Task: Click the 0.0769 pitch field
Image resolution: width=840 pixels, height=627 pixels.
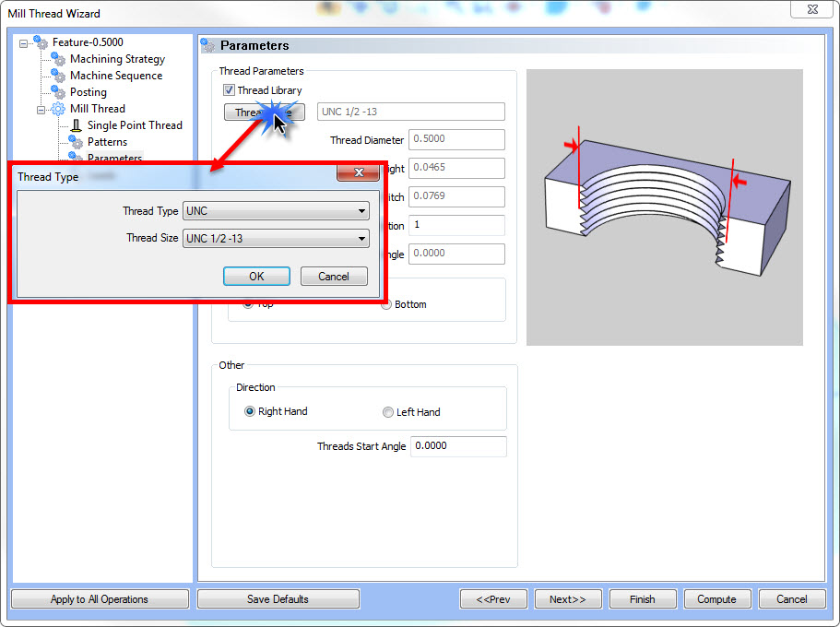Action: (456, 196)
